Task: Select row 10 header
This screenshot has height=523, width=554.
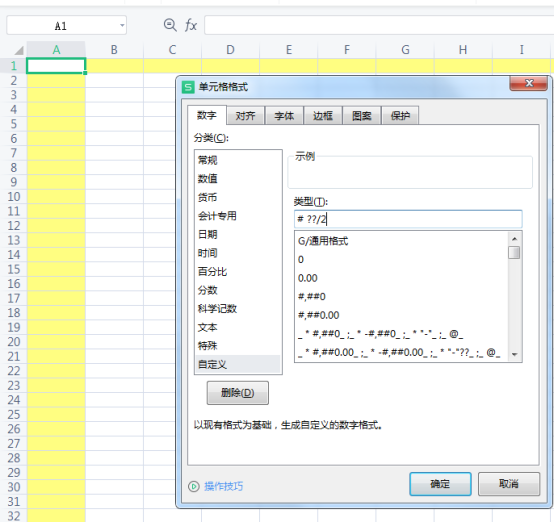Action: click(x=13, y=196)
